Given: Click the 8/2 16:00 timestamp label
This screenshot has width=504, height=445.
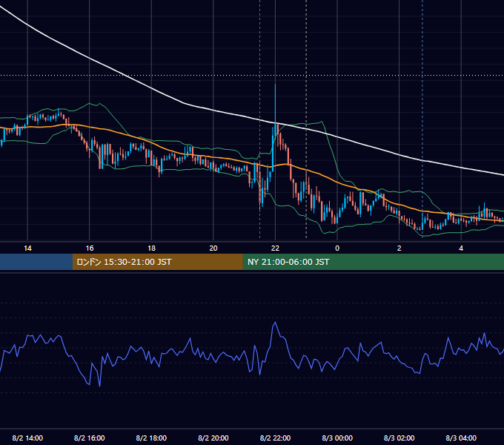Looking at the screenshot, I should point(90,438).
